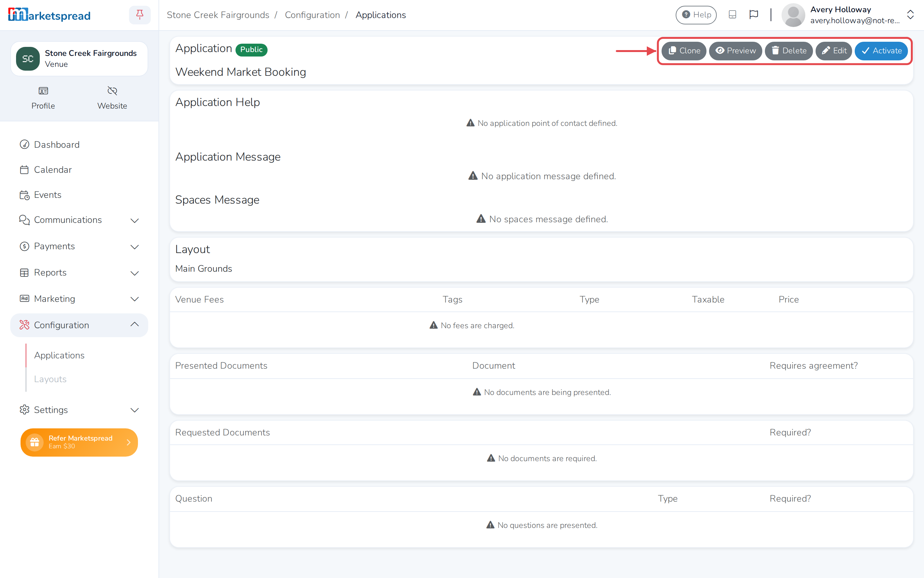Expand the Marketing menu chevron

[x=134, y=299]
